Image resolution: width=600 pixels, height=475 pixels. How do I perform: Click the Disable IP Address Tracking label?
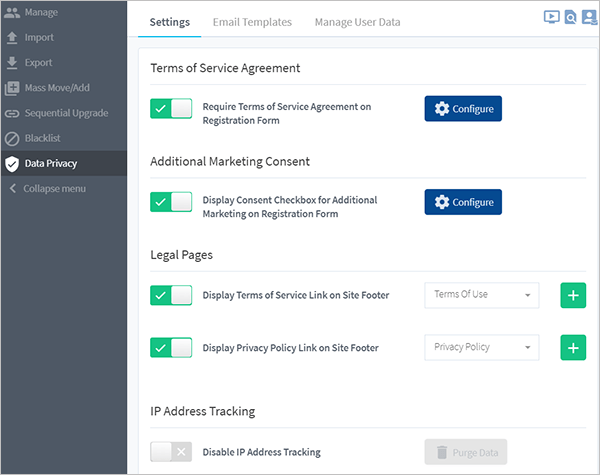pos(262,452)
